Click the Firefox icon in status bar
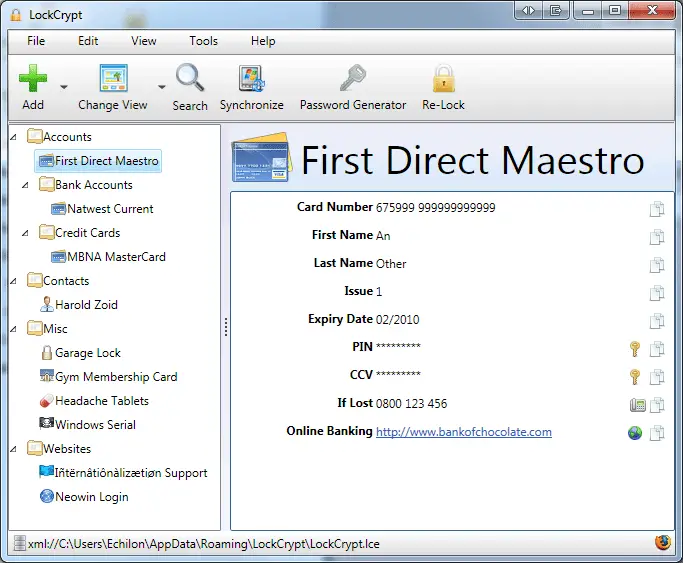Image resolution: width=683 pixels, height=563 pixels. coord(663,543)
